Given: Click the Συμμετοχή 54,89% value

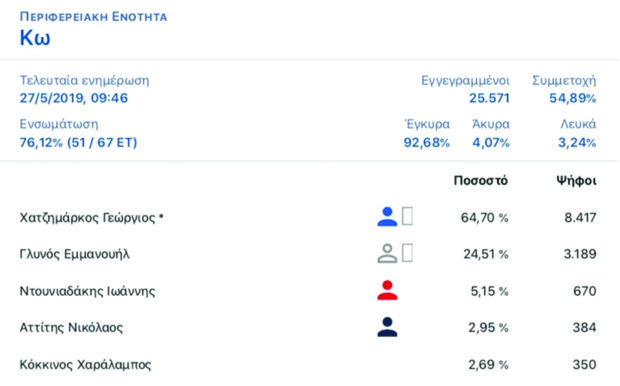Looking at the screenshot, I should click(x=573, y=98).
